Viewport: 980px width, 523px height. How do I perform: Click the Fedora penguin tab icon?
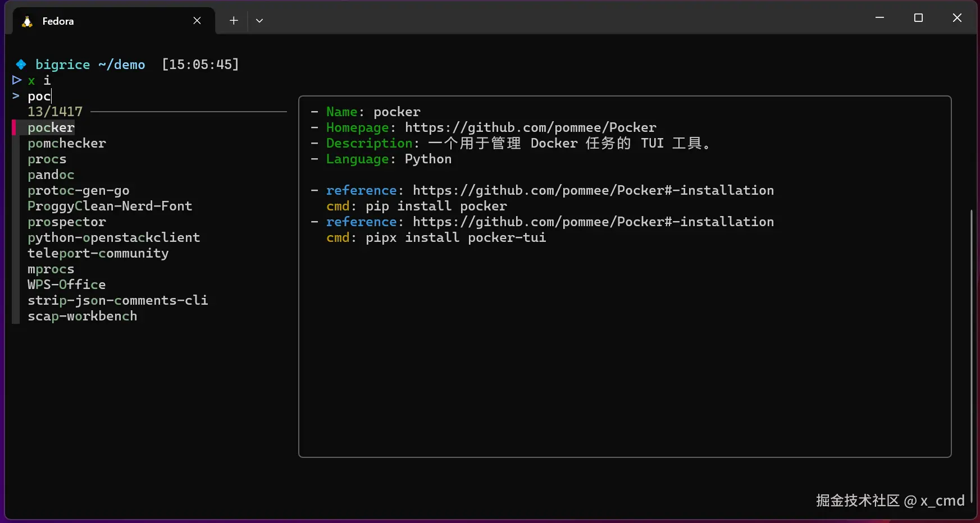[27, 21]
